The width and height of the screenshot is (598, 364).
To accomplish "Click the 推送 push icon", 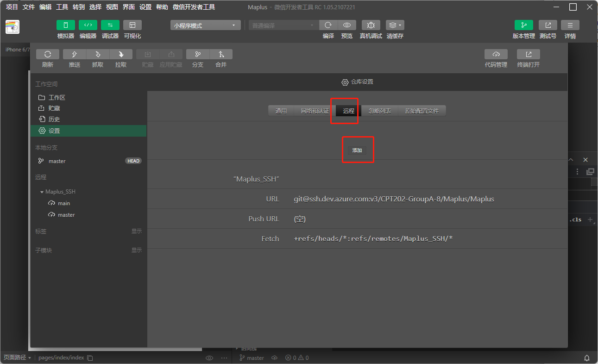I will pos(74,54).
